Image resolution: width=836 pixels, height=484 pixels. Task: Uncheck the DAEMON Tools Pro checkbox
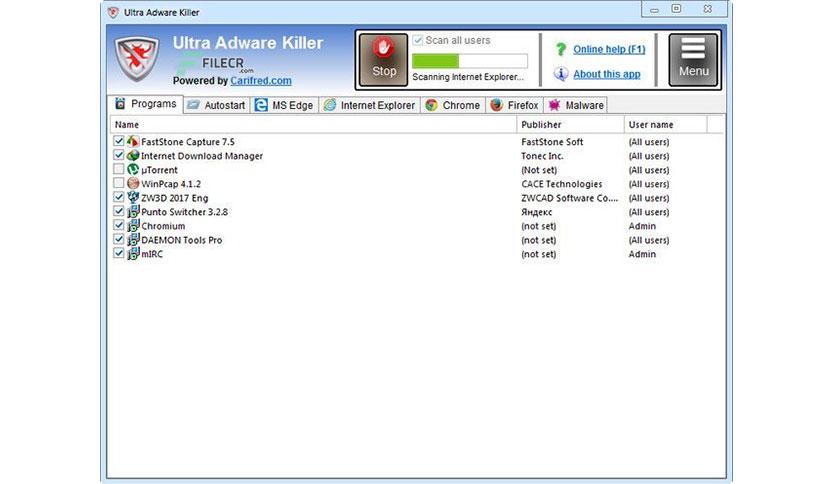[x=118, y=239]
